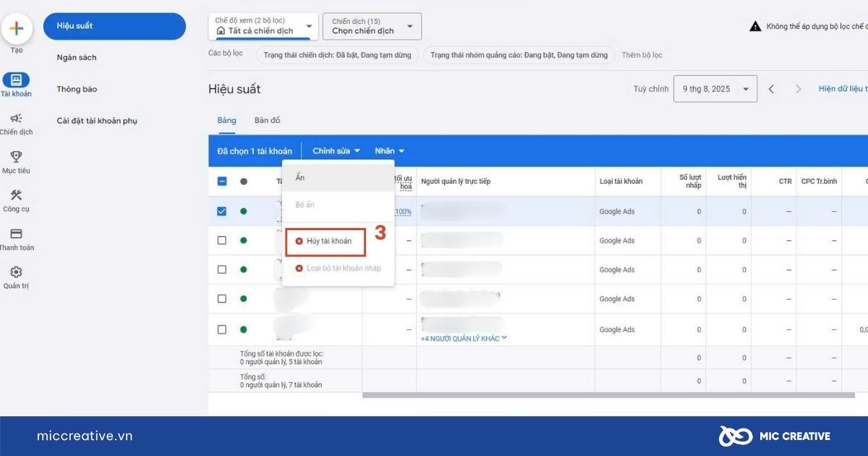Open Mục tiêu trophy section
The image size is (868, 456).
(x=16, y=162)
